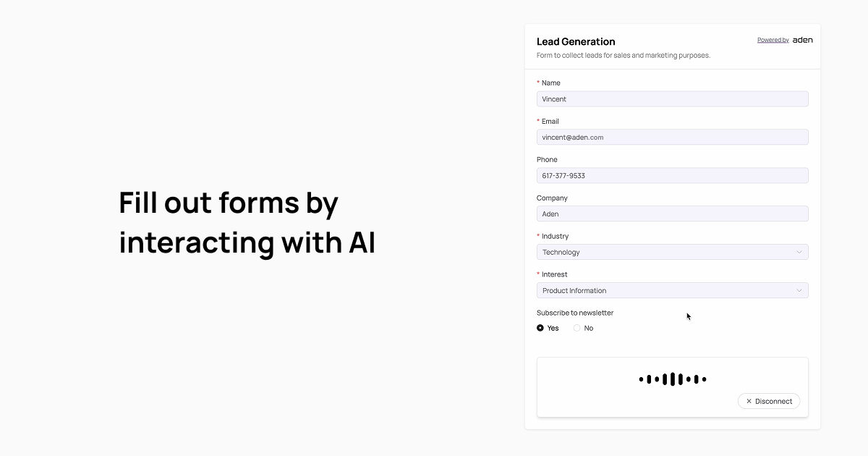Click the Lead Generation form title
Viewport: 868px width, 456px height.
(x=576, y=41)
